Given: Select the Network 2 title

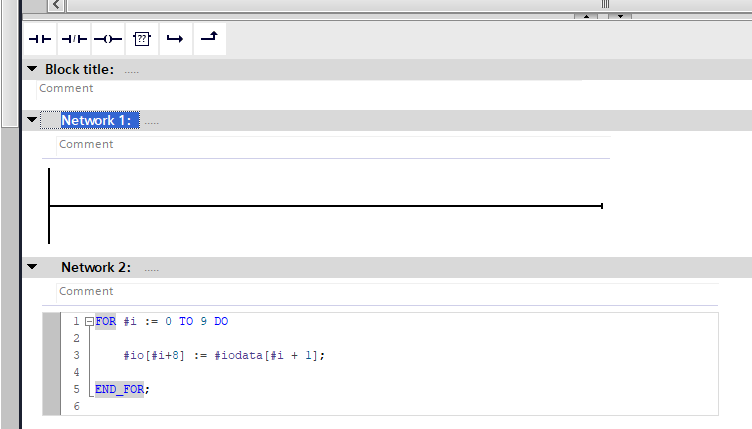Looking at the screenshot, I should [96, 267].
